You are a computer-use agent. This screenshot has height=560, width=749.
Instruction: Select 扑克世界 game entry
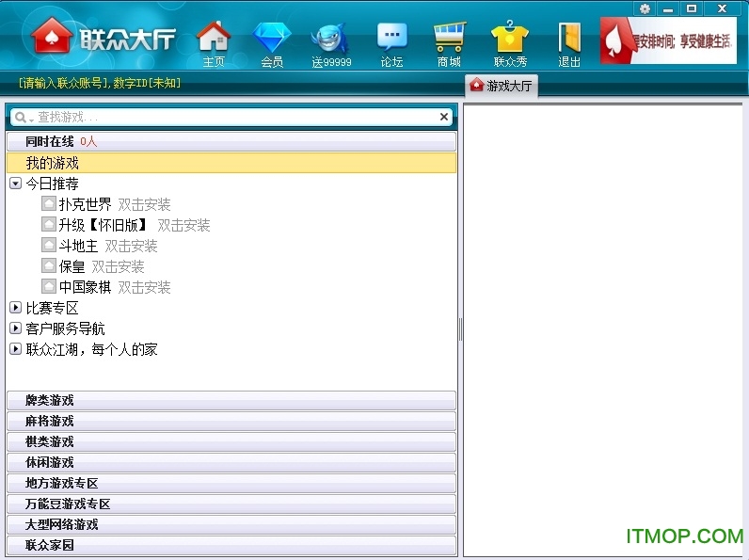point(85,204)
